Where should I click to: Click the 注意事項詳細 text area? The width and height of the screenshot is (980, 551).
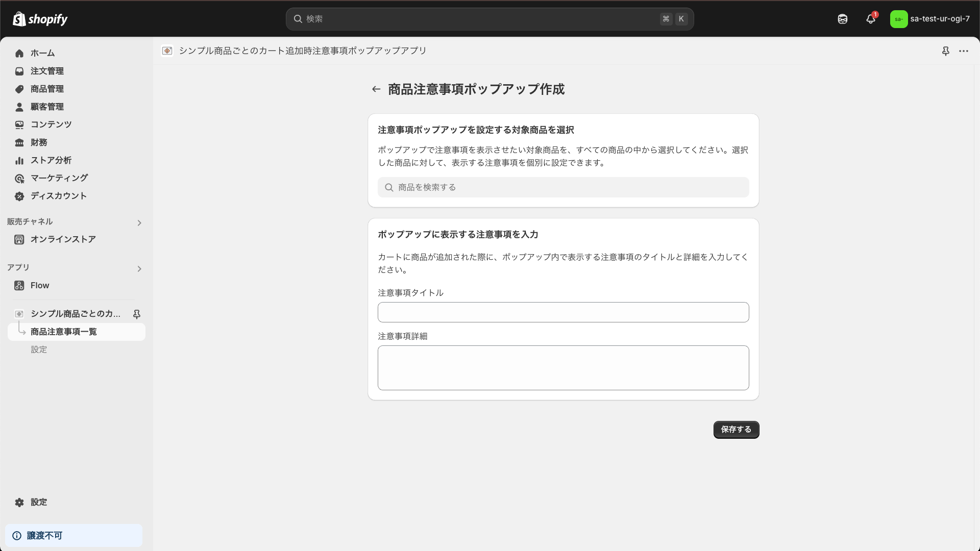(x=563, y=367)
